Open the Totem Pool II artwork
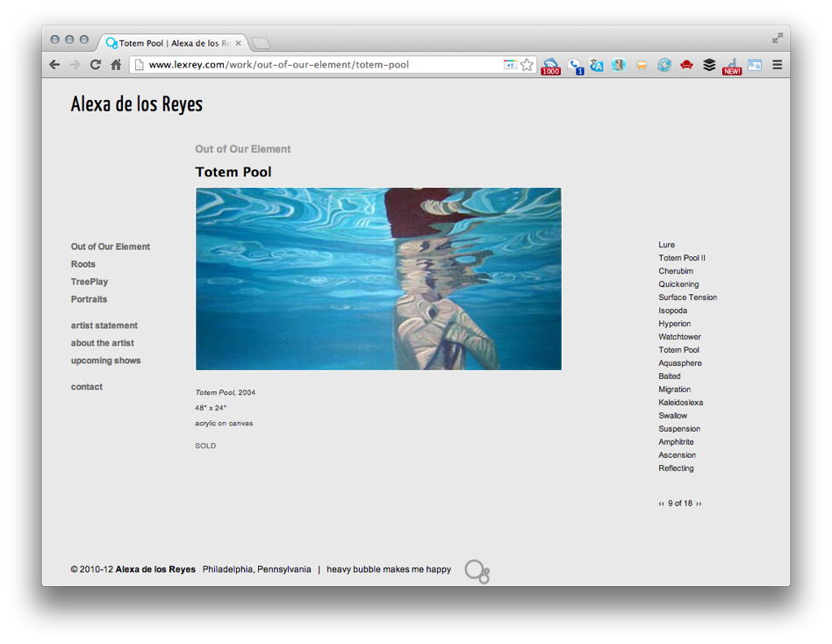Screen dimensions: 832x644 [x=682, y=258]
